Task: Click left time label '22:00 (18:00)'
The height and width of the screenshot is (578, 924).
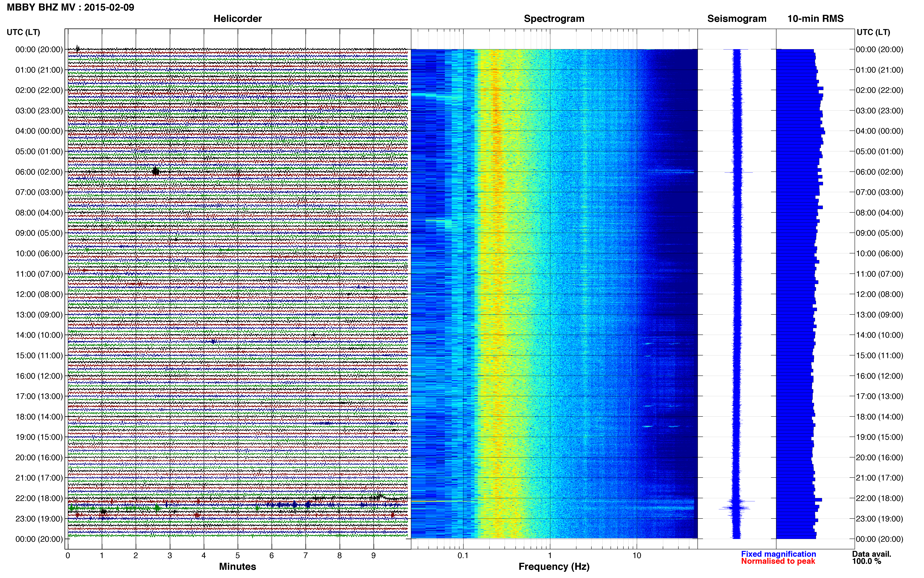Action: (39, 498)
